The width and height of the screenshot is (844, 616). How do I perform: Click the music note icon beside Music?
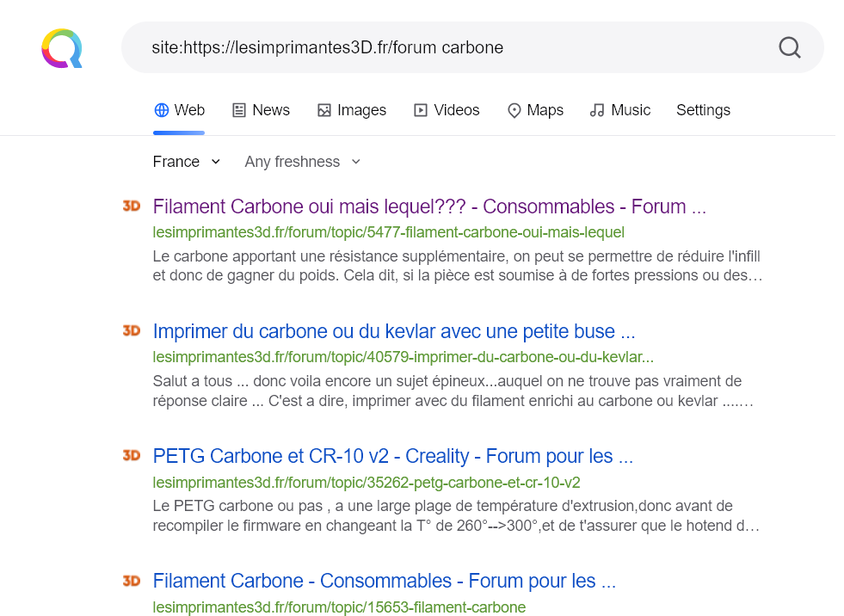597,110
